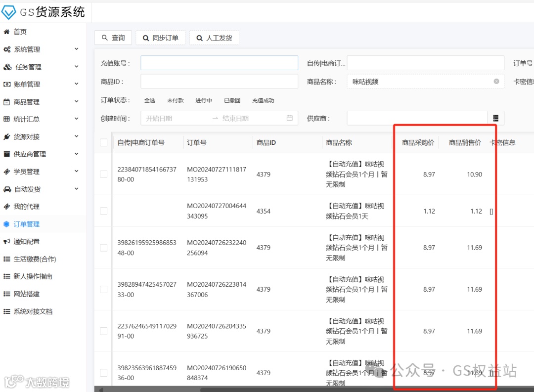534x392 pixels.
Task: Open the date picker calendar icon
Action: [289, 118]
